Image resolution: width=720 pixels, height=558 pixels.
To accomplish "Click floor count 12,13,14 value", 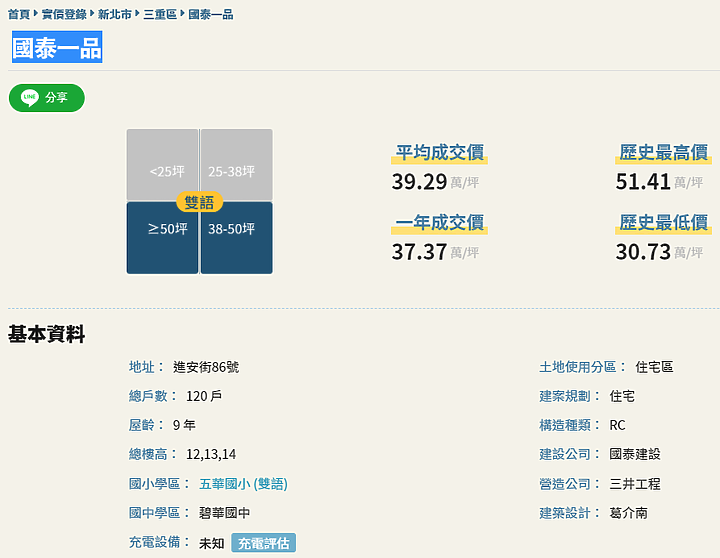I will (x=211, y=454).
